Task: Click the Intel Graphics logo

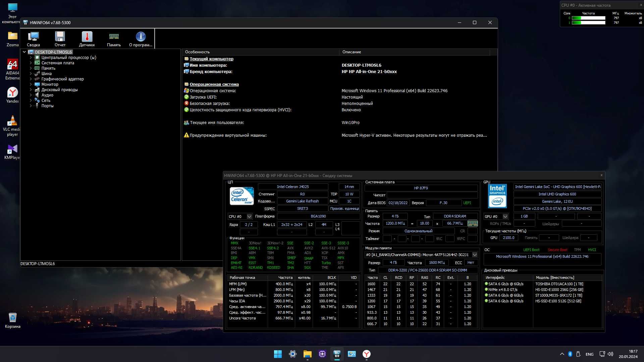Action: pos(497,196)
